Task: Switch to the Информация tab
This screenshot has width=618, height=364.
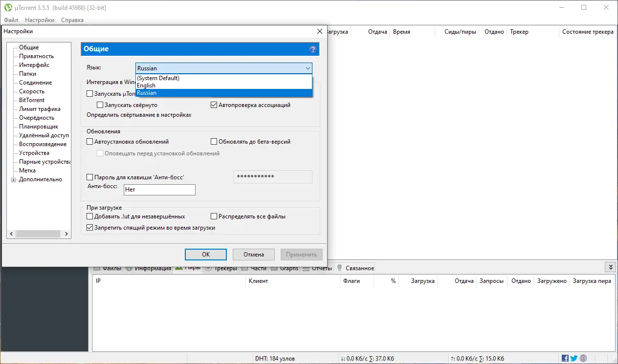Action: 148,268
